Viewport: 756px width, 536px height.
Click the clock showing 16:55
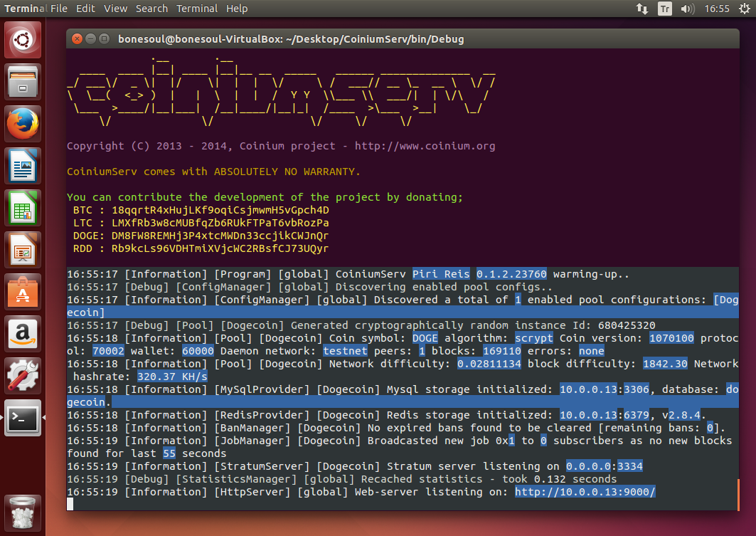717,9
